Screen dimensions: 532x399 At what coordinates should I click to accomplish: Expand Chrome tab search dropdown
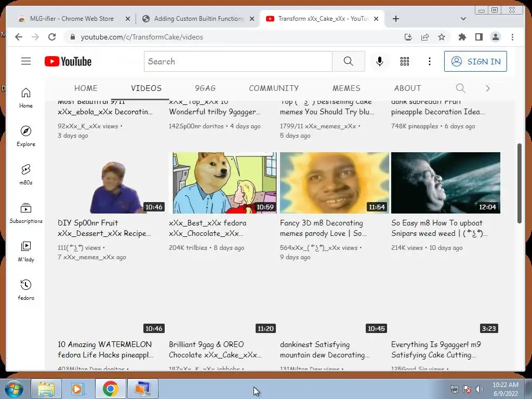(x=463, y=19)
